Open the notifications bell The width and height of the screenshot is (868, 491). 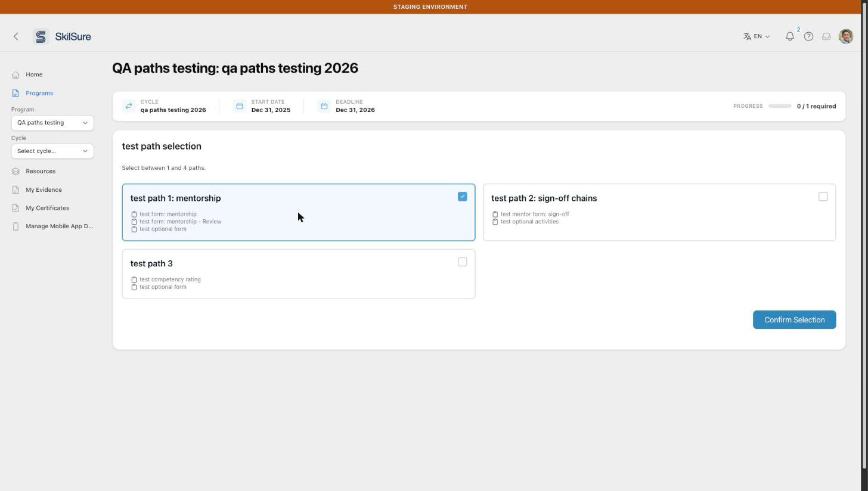point(790,36)
